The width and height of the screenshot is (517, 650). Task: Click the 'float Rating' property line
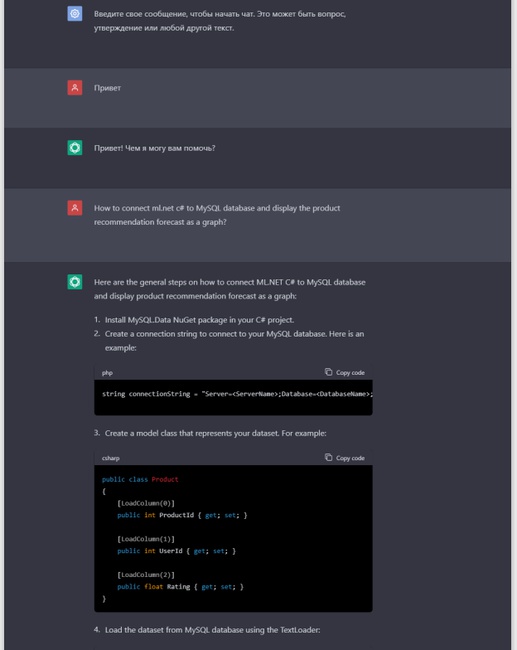[180, 587]
